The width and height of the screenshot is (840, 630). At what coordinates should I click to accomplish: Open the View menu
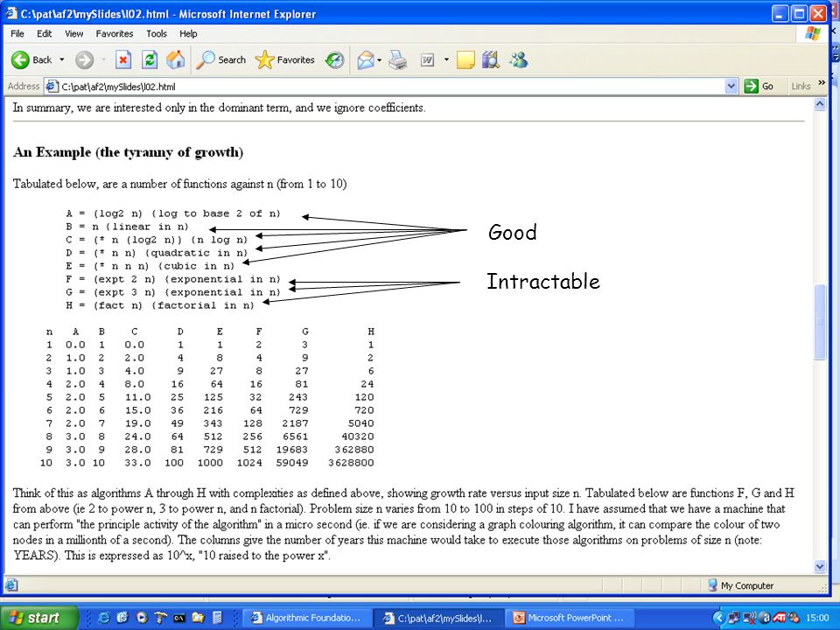(73, 34)
